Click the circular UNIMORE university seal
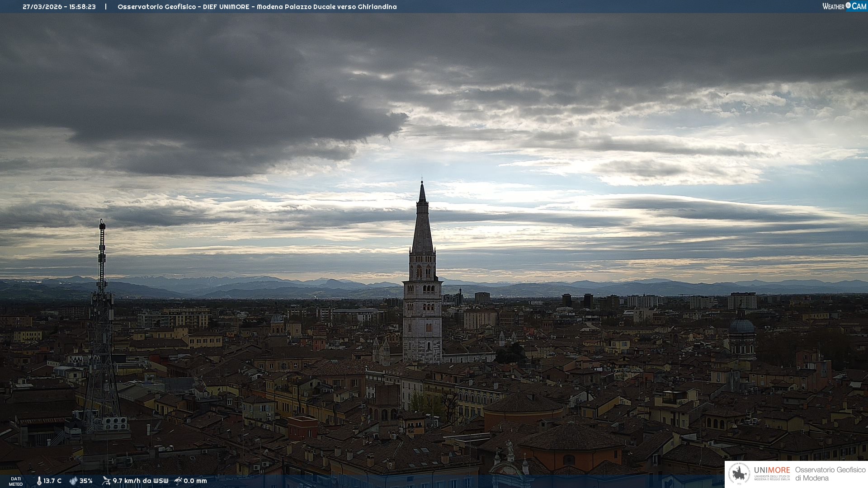The image size is (868, 488). tap(740, 474)
